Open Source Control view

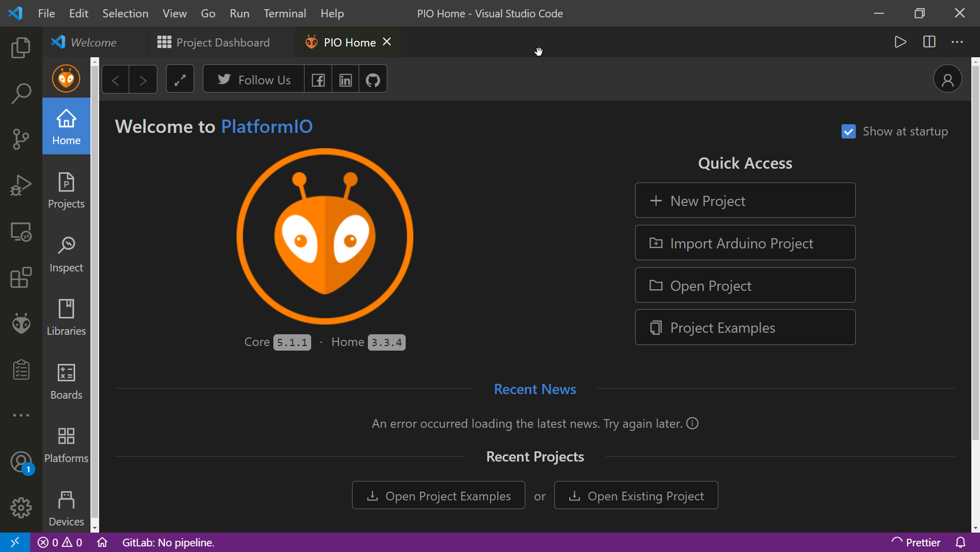click(21, 139)
